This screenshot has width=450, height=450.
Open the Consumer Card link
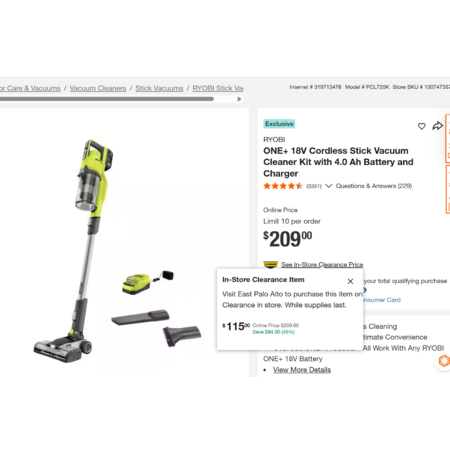382,300
